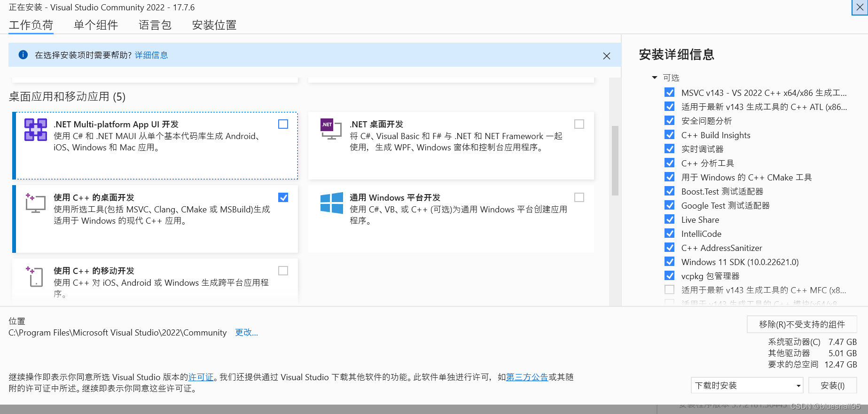Viewport: 868px width, 414px height.
Task: Enable the 通用 Windows 平台开发 workload checkbox
Action: pos(579,197)
